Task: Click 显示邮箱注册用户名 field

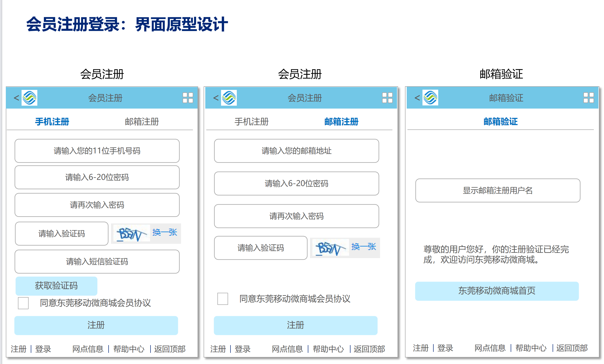Action: click(498, 190)
